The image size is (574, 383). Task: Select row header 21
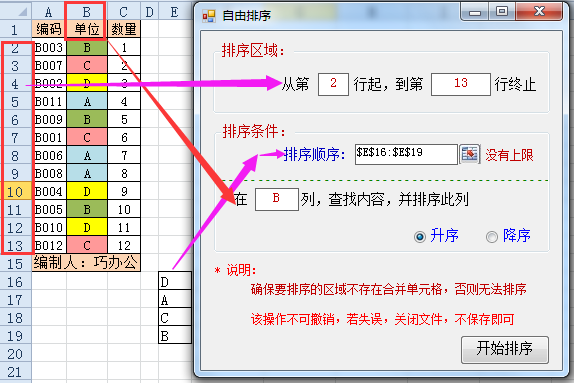[x=15, y=372]
